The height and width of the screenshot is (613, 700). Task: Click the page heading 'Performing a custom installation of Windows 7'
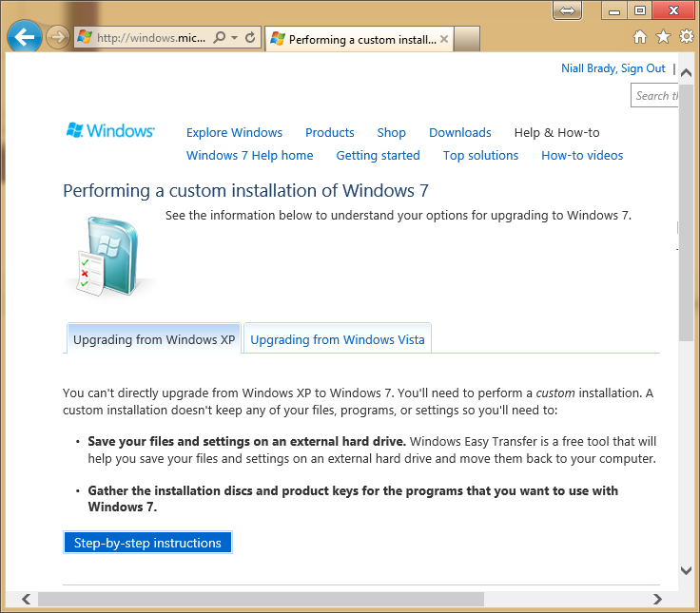pos(245,190)
